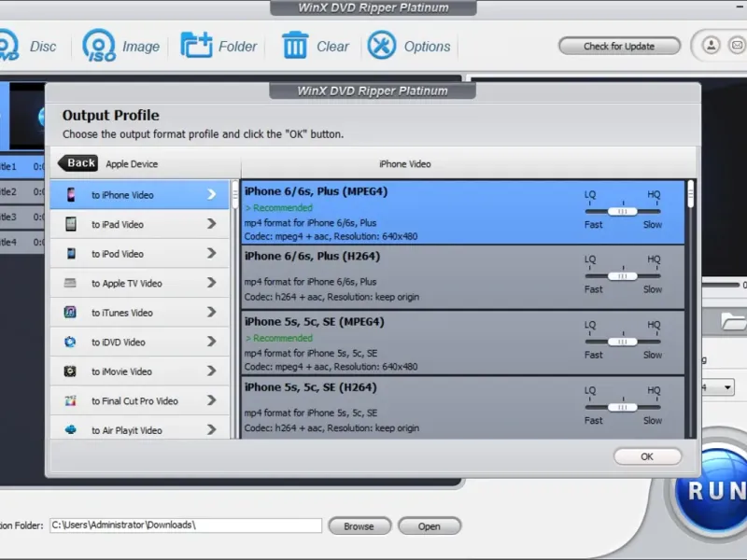The height and width of the screenshot is (560, 747).
Task: Open the ISO Image source button
Action: coord(121,46)
